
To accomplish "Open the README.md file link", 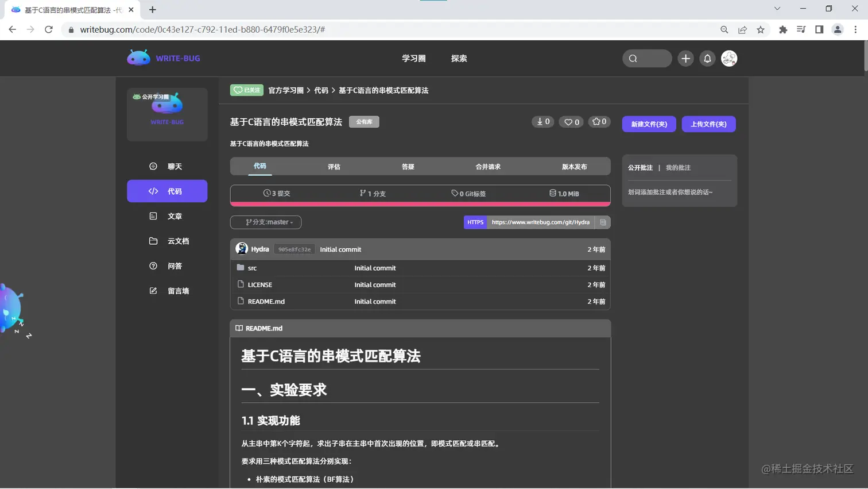I will point(266,301).
